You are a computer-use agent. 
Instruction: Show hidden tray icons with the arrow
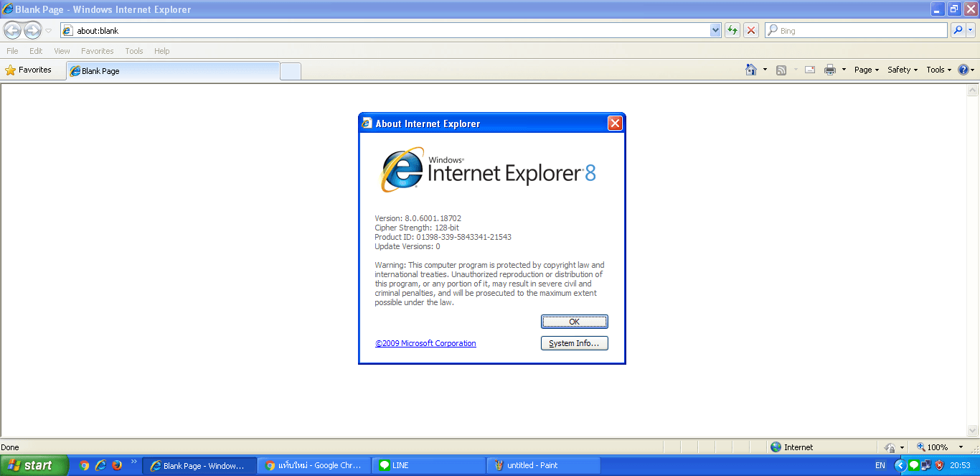tap(900, 465)
